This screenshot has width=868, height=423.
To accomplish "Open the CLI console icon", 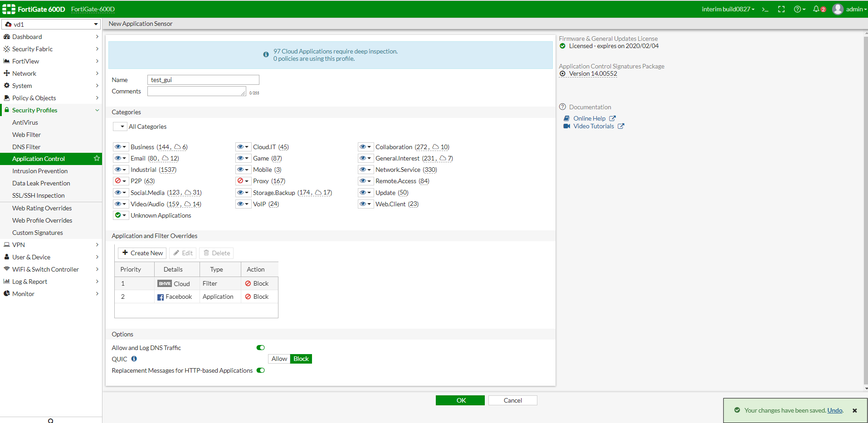I will click(x=765, y=9).
